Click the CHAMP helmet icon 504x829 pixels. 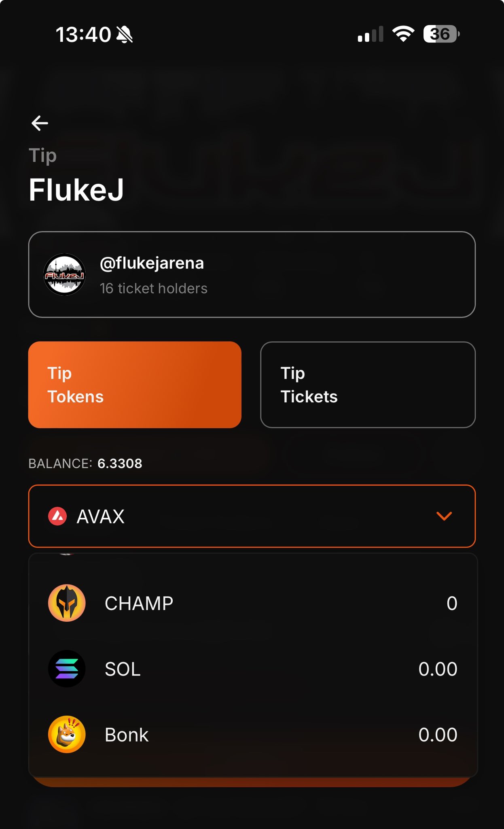pyautogui.click(x=67, y=603)
